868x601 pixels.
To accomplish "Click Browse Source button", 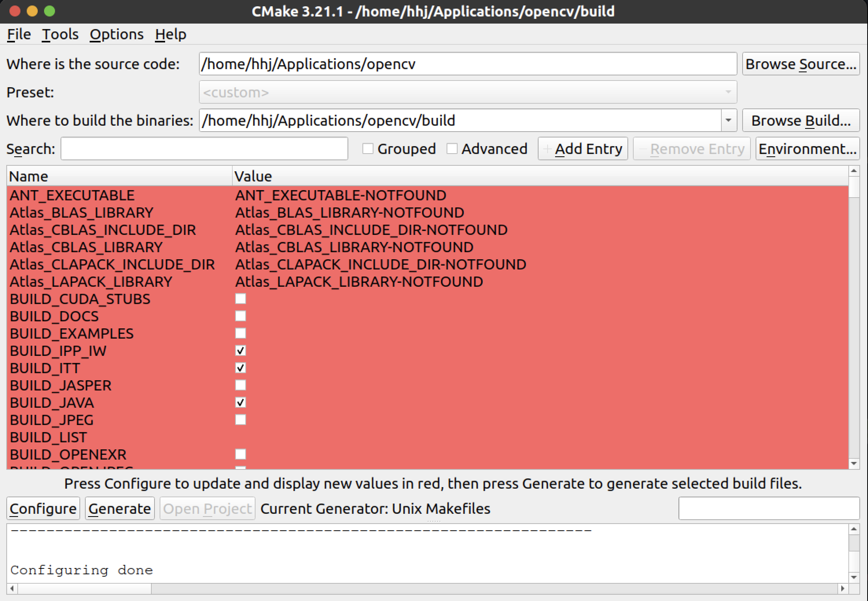I will (800, 64).
